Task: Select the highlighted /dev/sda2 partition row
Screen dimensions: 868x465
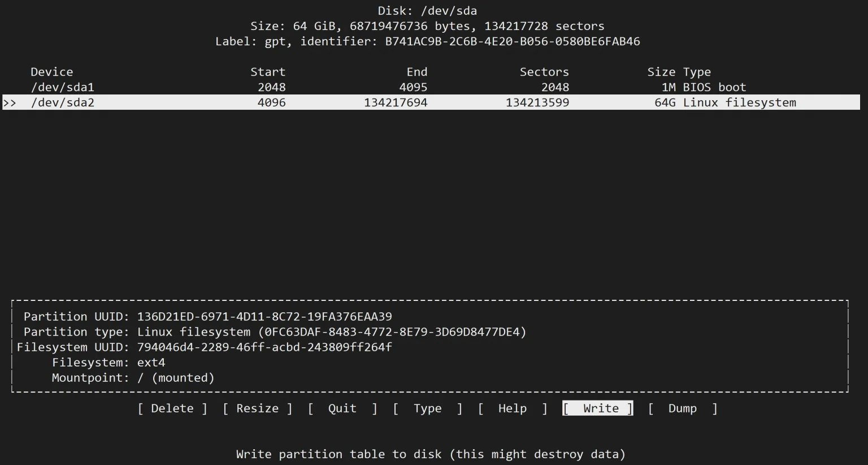Action: pos(431,102)
